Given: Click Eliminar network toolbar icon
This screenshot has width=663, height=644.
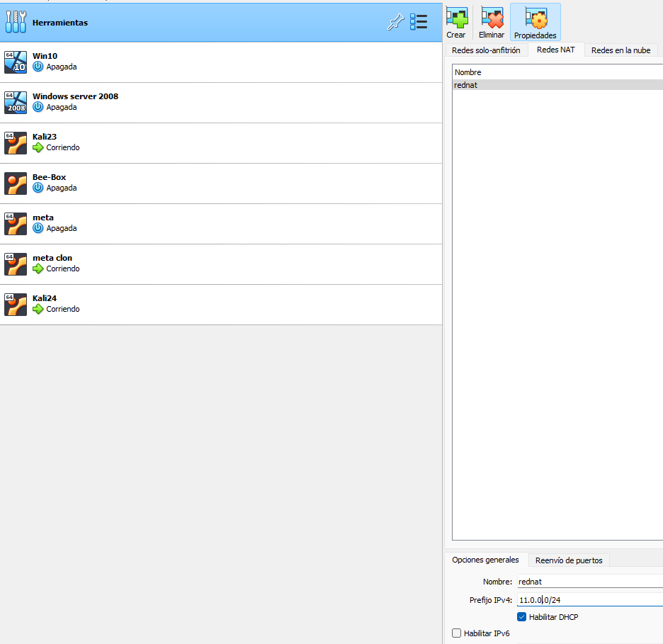Looking at the screenshot, I should click(492, 23).
